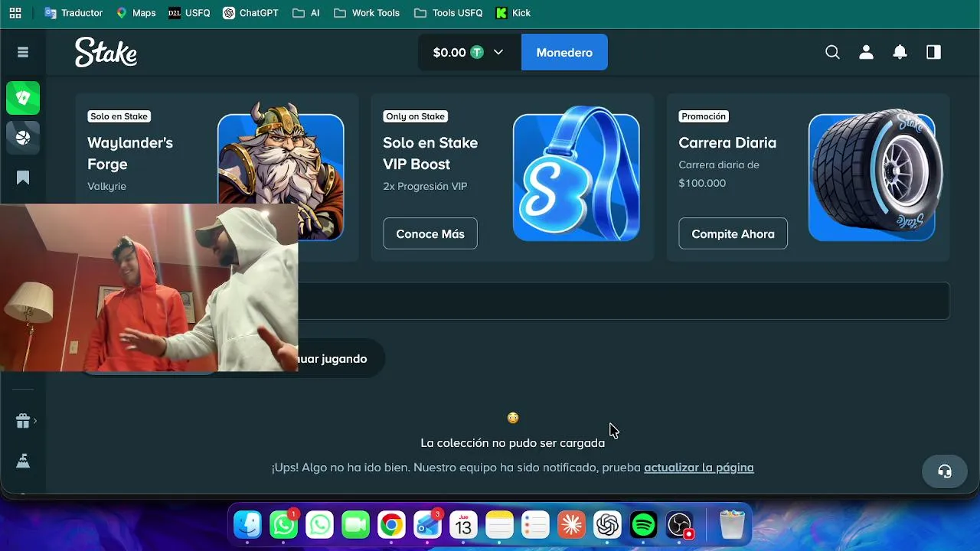Open the bookmark favorites sidebar icon

point(23,178)
